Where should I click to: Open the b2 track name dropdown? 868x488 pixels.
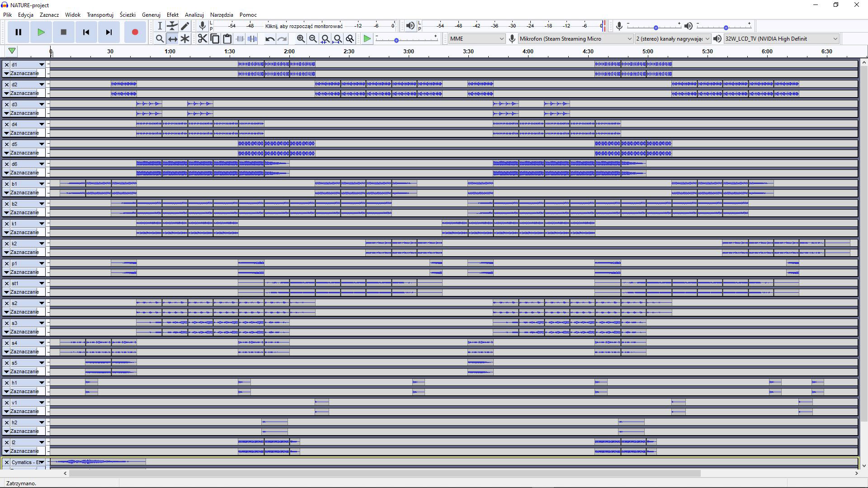coord(41,204)
